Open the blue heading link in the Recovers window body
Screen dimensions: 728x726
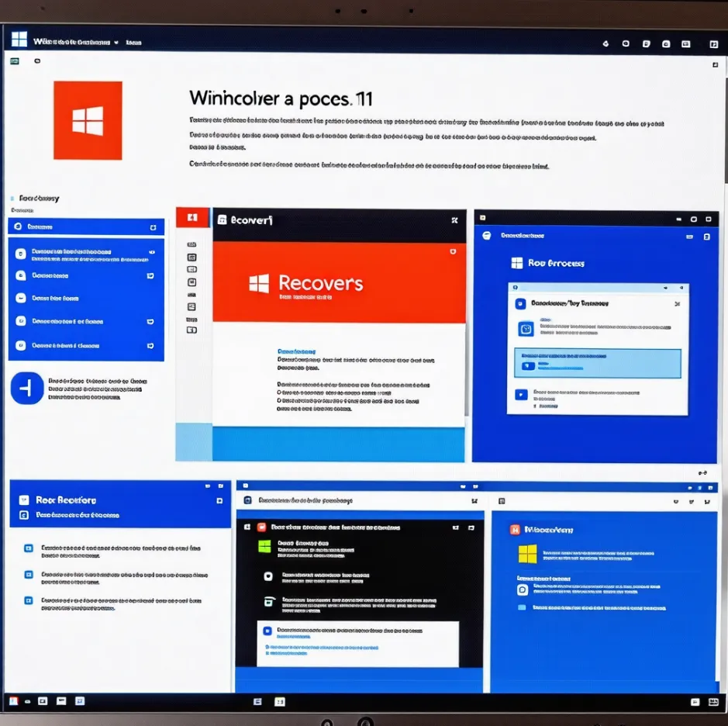[x=296, y=351]
